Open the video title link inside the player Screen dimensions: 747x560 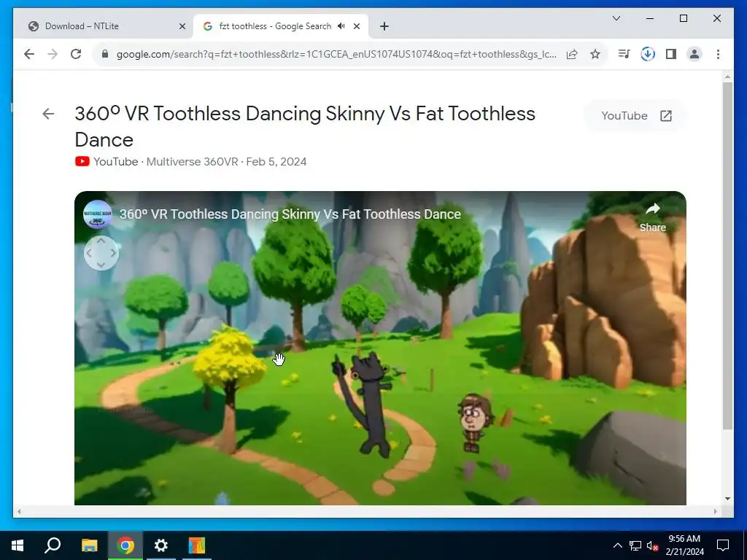(x=290, y=214)
